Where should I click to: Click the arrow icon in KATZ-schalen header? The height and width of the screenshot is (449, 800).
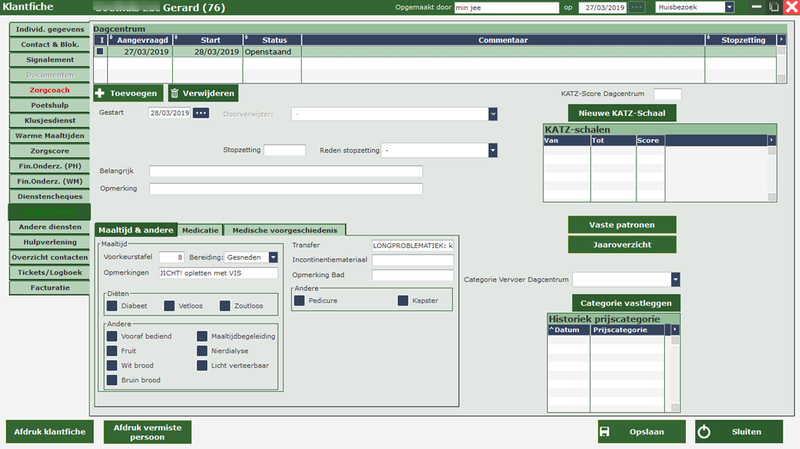point(770,140)
